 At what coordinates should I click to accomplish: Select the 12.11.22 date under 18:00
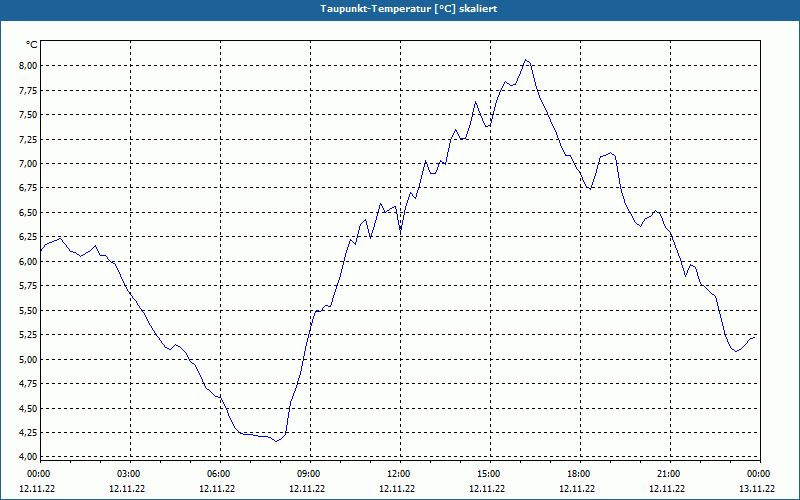tap(577, 489)
